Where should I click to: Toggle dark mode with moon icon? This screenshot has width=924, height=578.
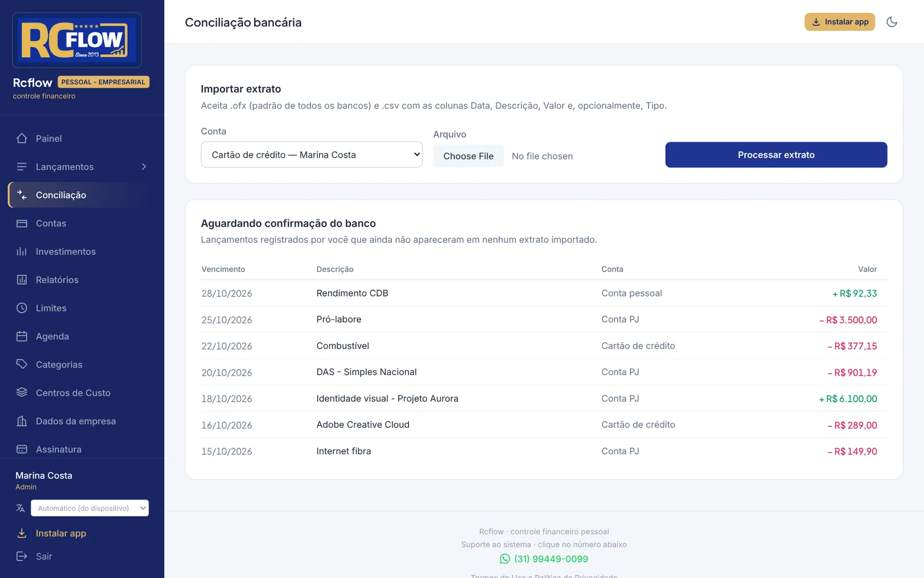pyautogui.click(x=892, y=22)
